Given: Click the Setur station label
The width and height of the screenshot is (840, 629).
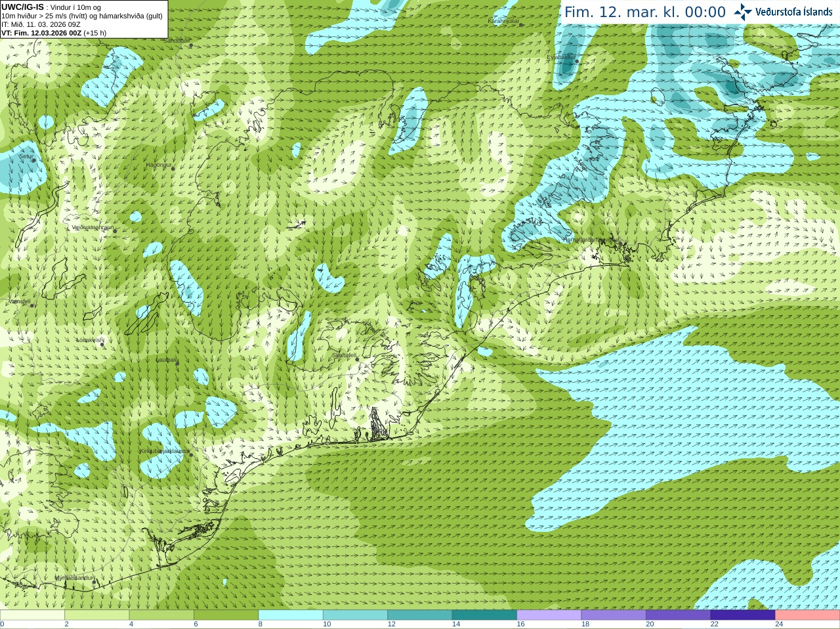Looking at the screenshot, I should 26,156.
